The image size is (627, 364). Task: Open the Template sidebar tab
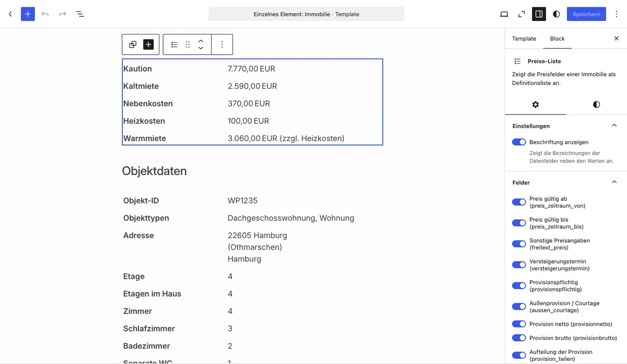pos(524,39)
